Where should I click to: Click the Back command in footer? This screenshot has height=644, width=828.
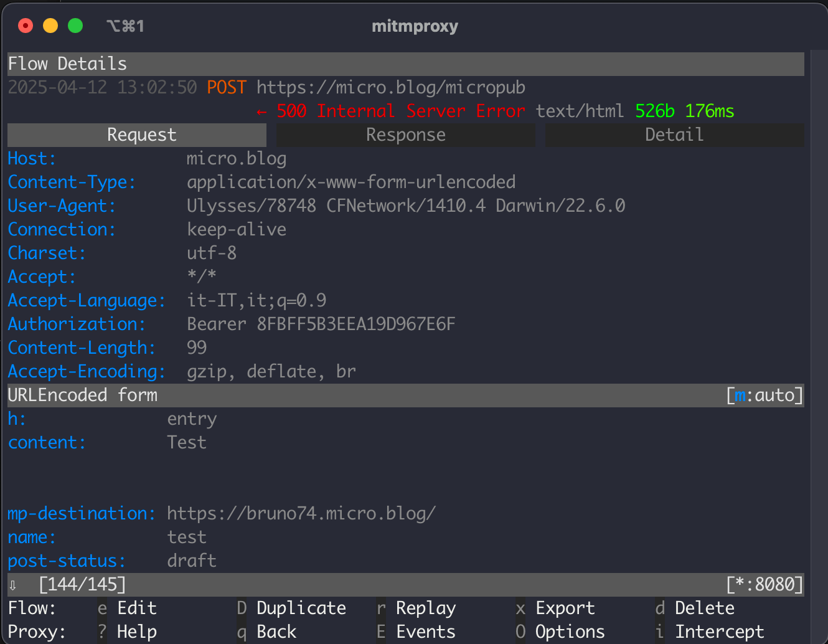tap(266, 632)
